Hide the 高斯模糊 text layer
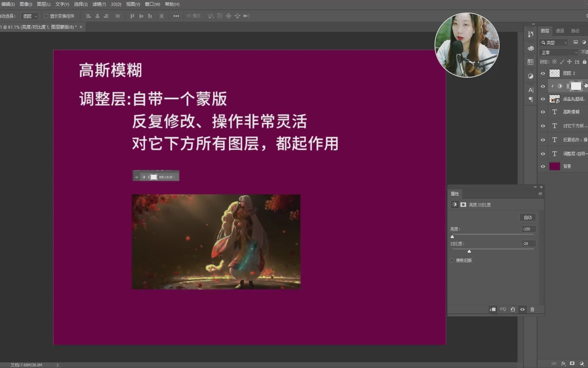 coord(543,112)
